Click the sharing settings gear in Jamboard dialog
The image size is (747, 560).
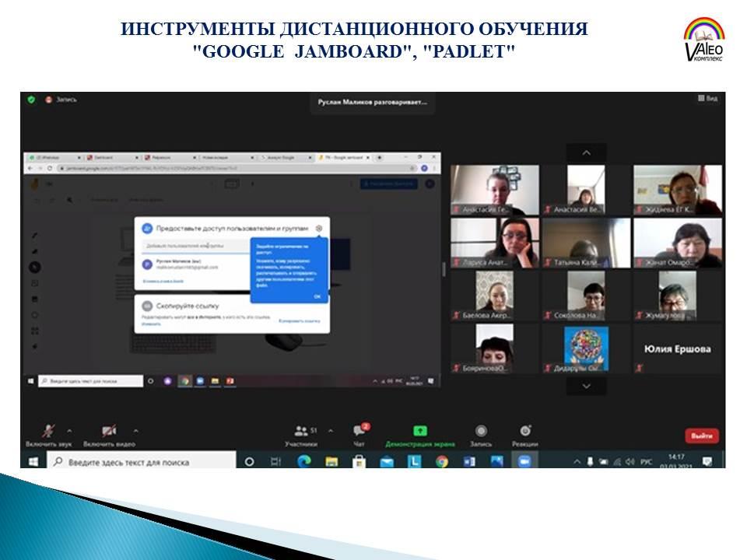coord(319,229)
